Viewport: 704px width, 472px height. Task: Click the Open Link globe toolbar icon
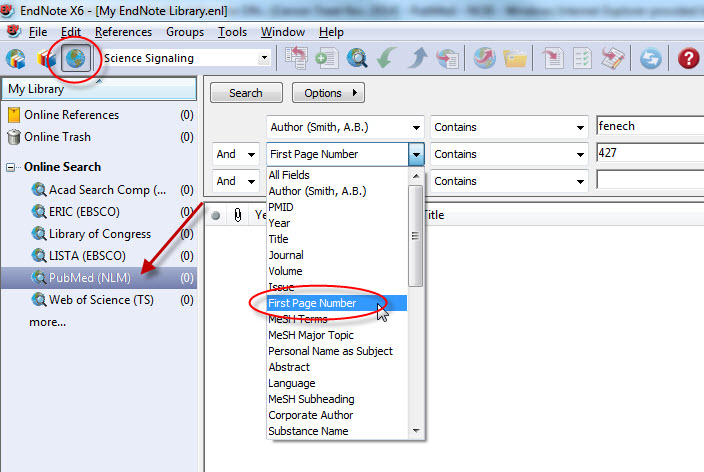point(484,58)
